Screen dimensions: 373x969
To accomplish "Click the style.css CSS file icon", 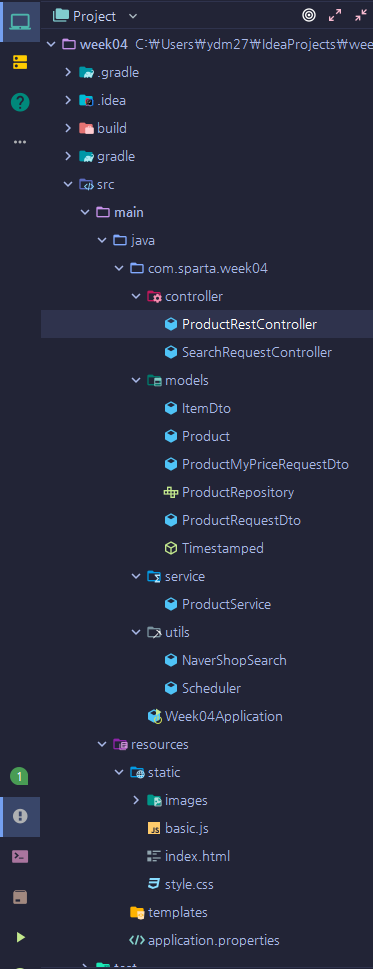I will tap(154, 884).
